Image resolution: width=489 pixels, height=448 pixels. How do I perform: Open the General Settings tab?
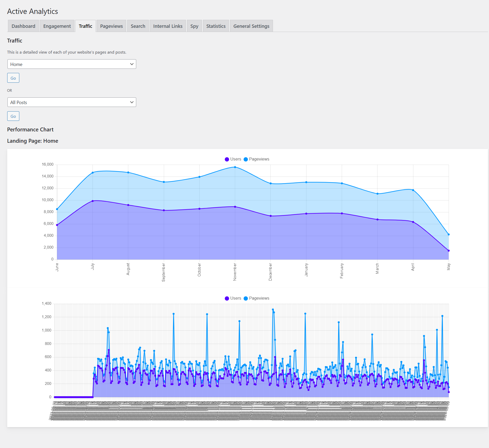point(251,26)
